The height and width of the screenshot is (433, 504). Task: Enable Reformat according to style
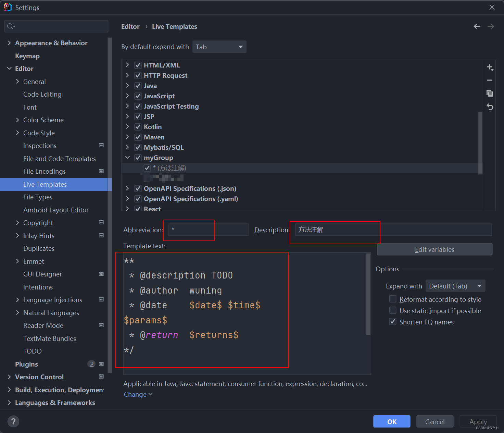393,299
